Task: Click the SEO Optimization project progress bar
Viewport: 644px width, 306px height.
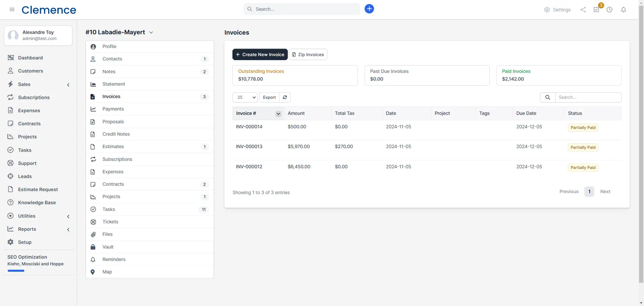Action: point(16,271)
